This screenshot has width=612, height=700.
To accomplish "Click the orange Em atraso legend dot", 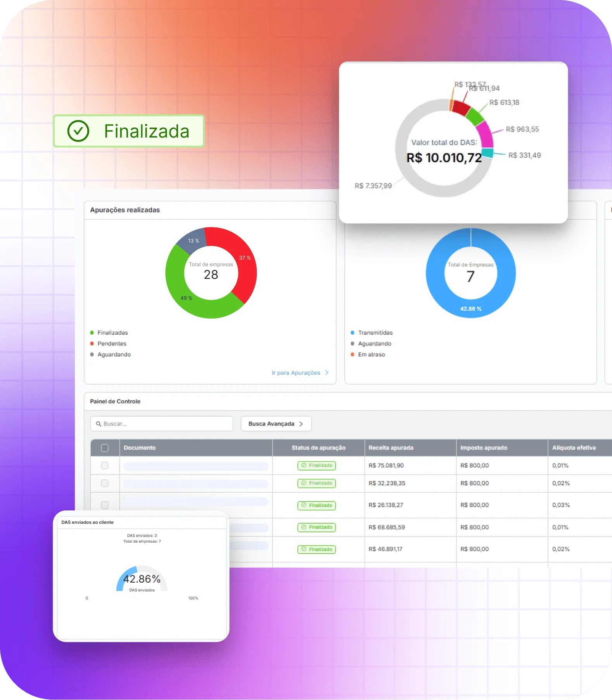I will [x=353, y=354].
